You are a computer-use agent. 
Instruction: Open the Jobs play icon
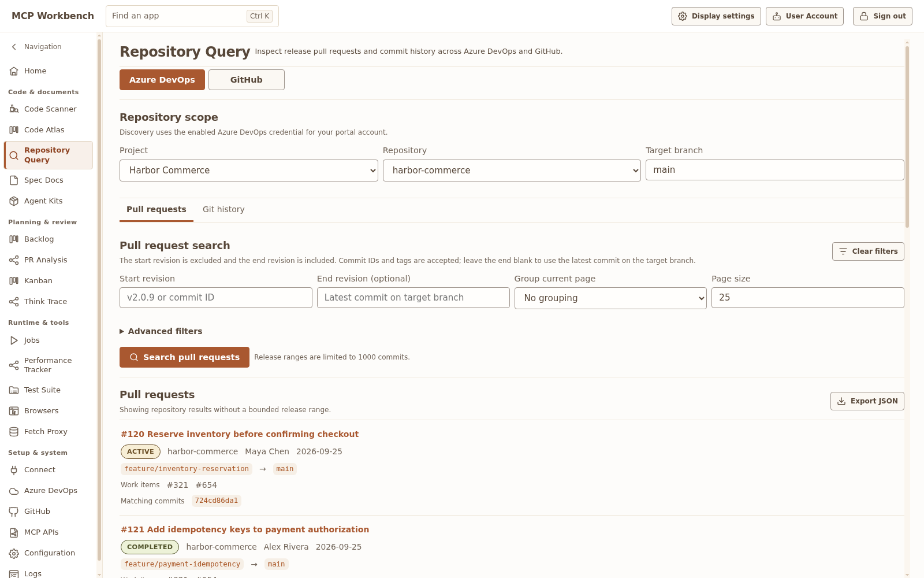[14, 340]
